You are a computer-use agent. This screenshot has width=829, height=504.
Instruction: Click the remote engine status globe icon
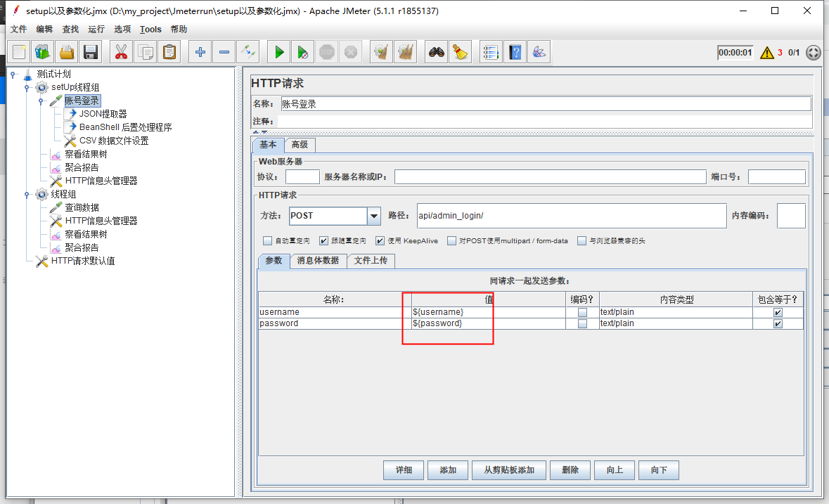(x=813, y=52)
